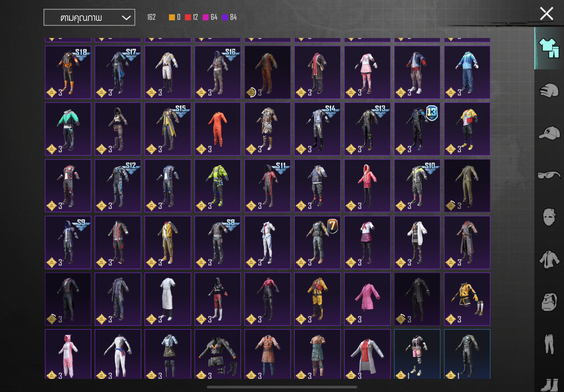The image size is (564, 392).
Task: Select the orange jumpsuit outfit
Action: 217,129
